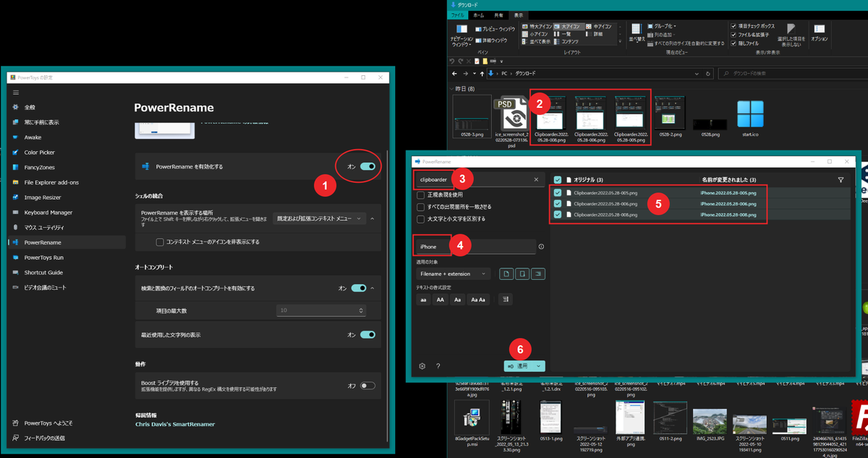
Task: Open help question mark in PowerRename
Action: pyautogui.click(x=438, y=366)
